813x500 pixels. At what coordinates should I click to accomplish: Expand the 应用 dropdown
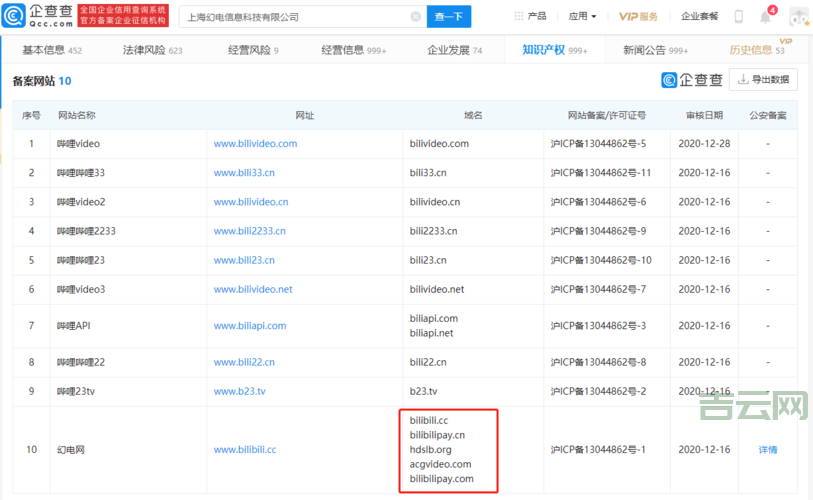pos(582,17)
